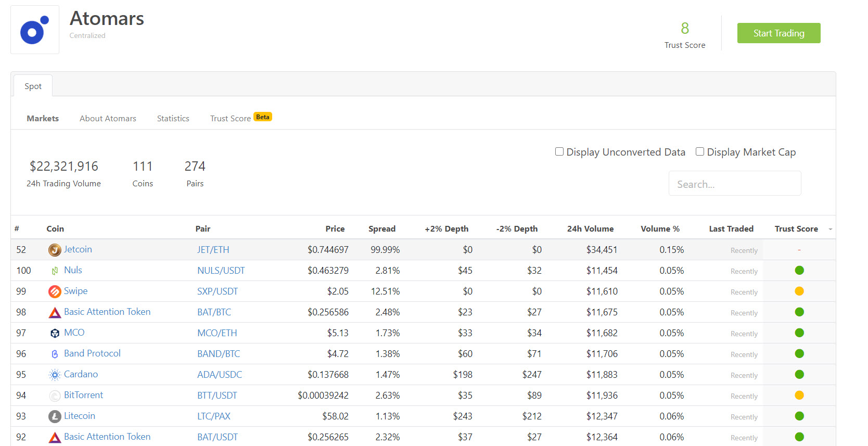Viewport: 868px width, 446px height.
Task: Click the BAT icon in BAT/USDT row
Action: [x=55, y=437]
